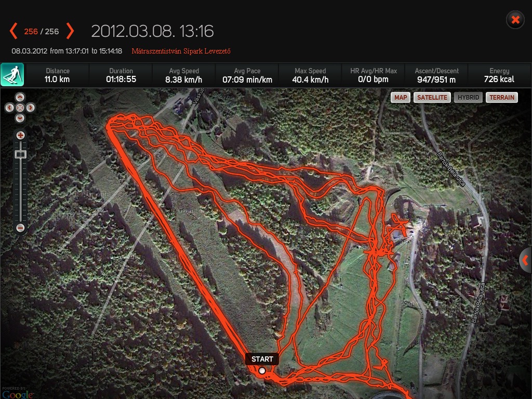Open Mátraszentistván Sípark Levezető link

tap(181, 51)
